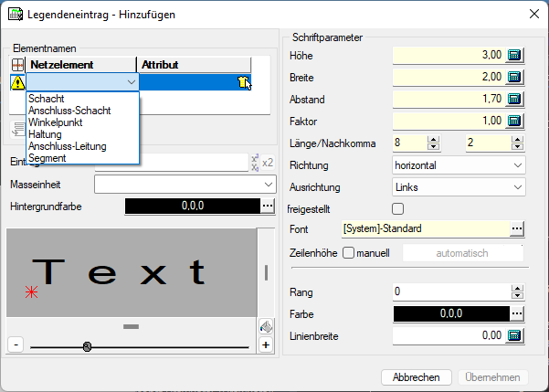Check the manuell Zeilenhöhe checkbox
Screen dimensions: 549x392
[x=348, y=252]
